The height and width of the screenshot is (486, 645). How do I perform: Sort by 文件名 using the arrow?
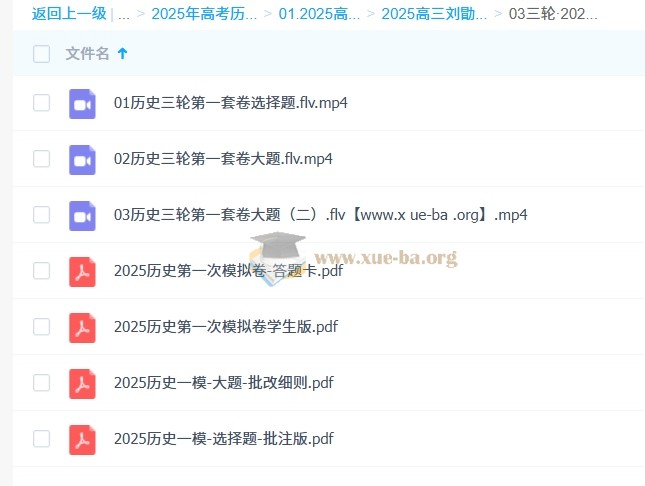click(123, 54)
